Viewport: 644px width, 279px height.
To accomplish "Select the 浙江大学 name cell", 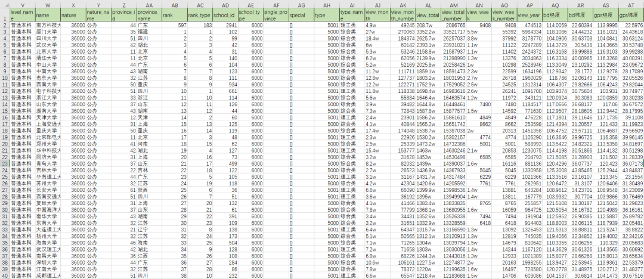I will coord(48,97).
